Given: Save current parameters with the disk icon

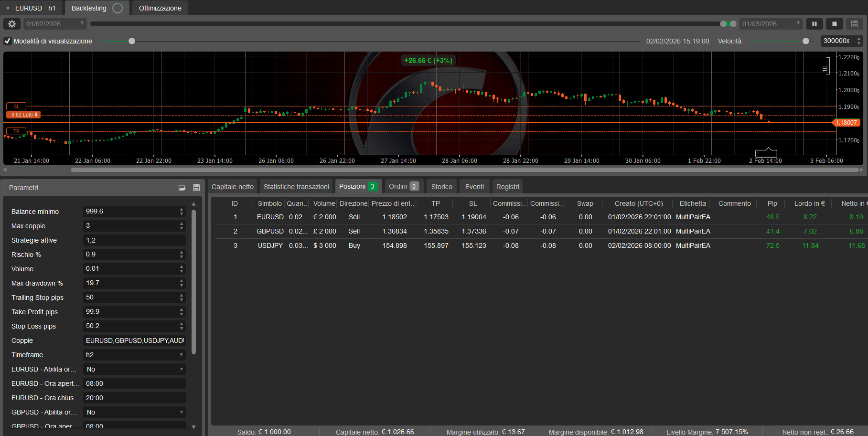Looking at the screenshot, I should (196, 188).
